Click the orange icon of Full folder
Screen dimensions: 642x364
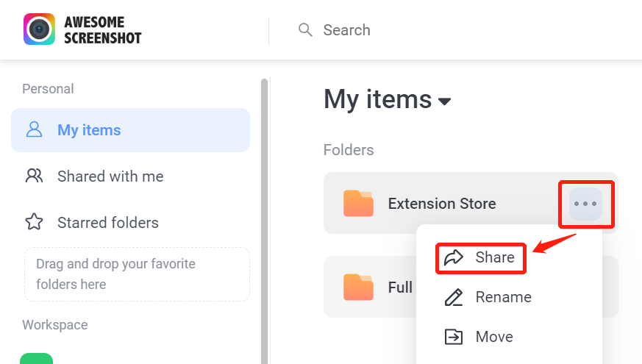(358, 287)
